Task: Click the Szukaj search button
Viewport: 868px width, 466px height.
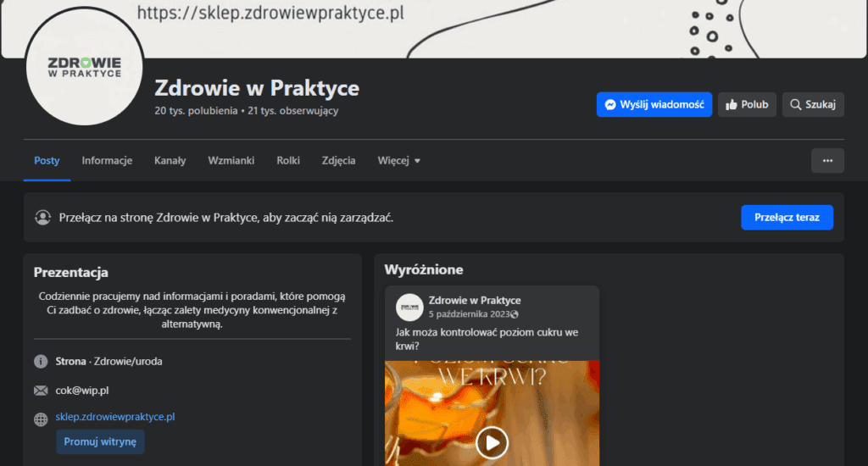Action: point(812,105)
